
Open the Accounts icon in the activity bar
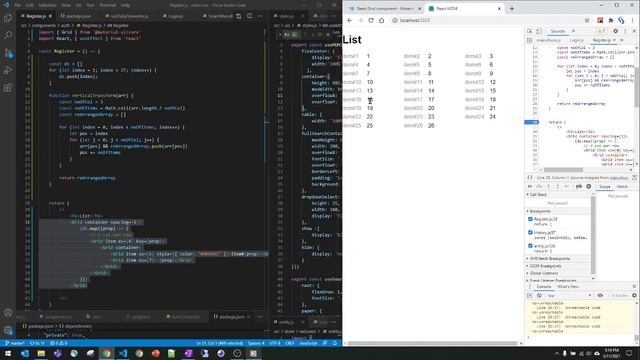pos(8,313)
